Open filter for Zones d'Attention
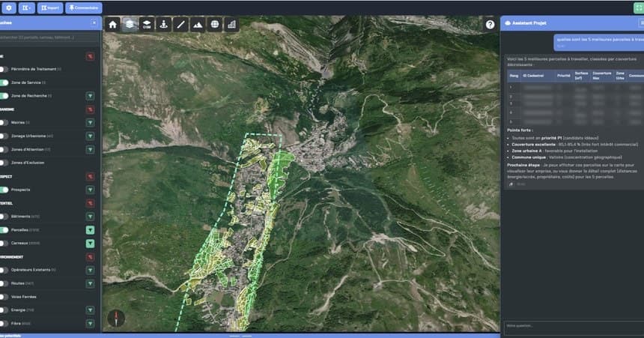This screenshot has width=644, height=338. [x=90, y=150]
